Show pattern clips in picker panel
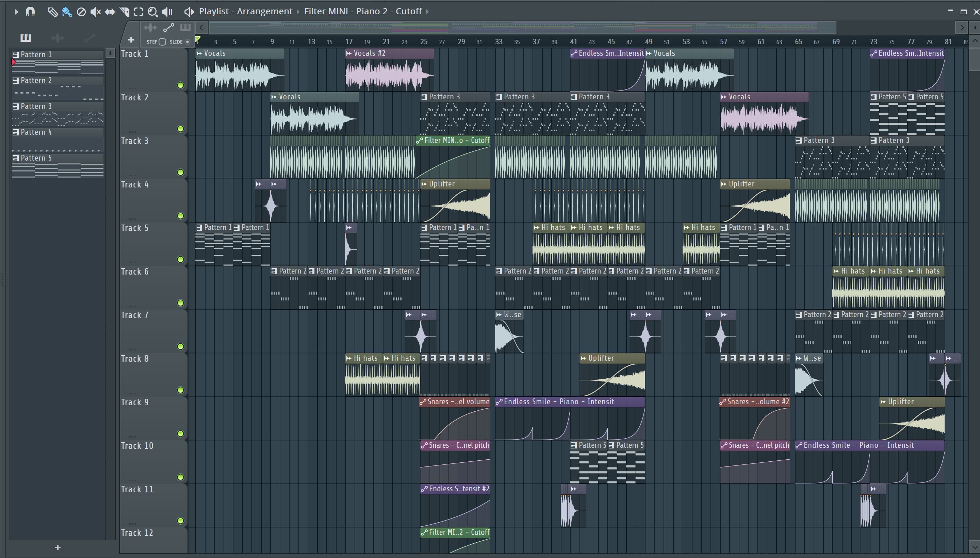Viewport: 980px width, 558px height. pos(26,37)
